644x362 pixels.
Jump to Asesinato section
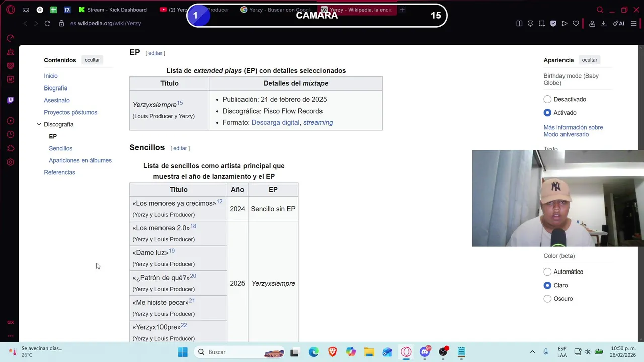[57, 100]
